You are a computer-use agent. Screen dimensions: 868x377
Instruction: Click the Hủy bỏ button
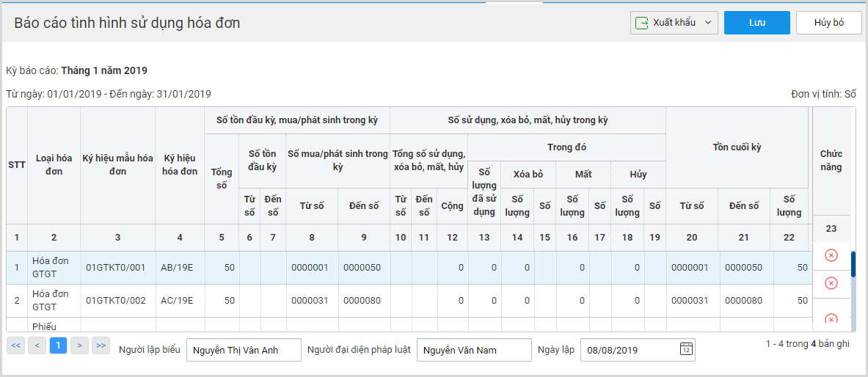click(x=828, y=23)
